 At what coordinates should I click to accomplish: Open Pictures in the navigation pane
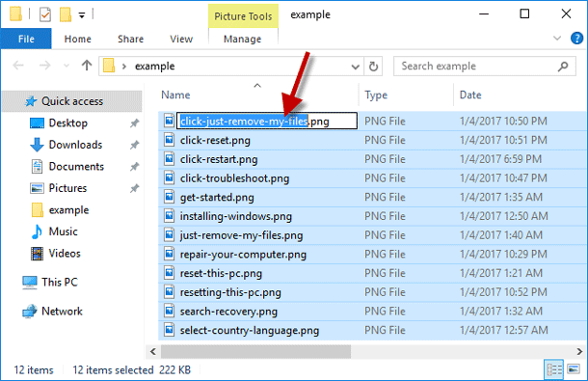coord(67,188)
